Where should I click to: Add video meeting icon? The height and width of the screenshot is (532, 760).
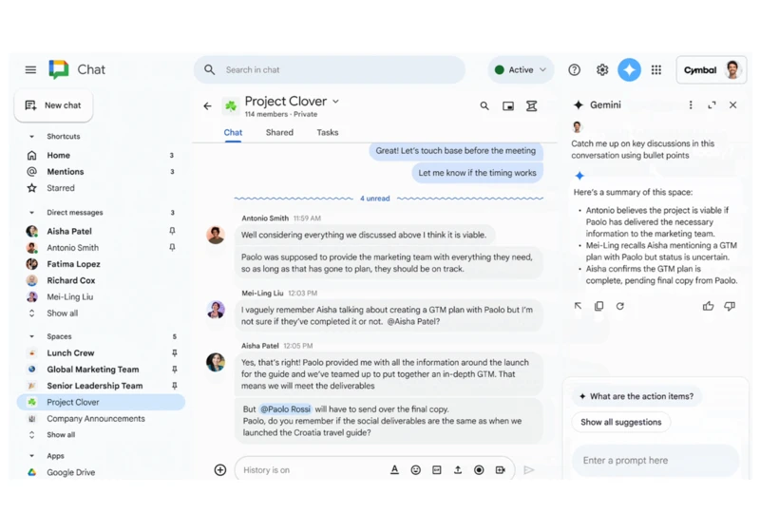[501, 469]
